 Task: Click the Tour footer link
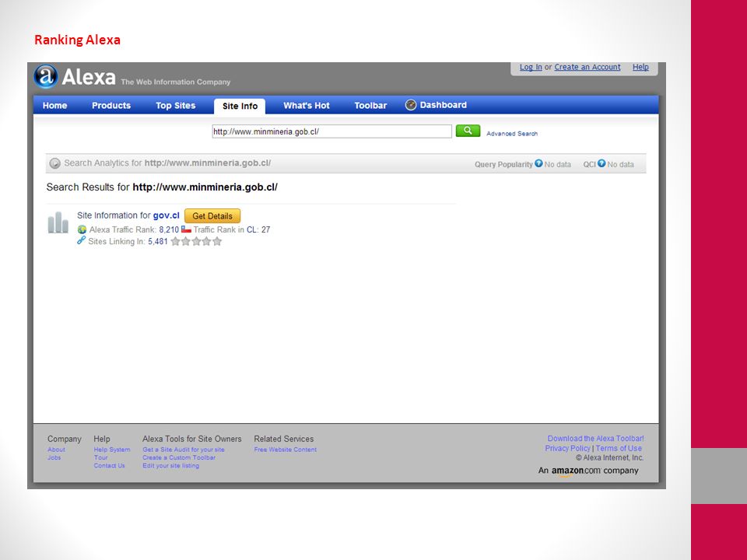[100, 457]
